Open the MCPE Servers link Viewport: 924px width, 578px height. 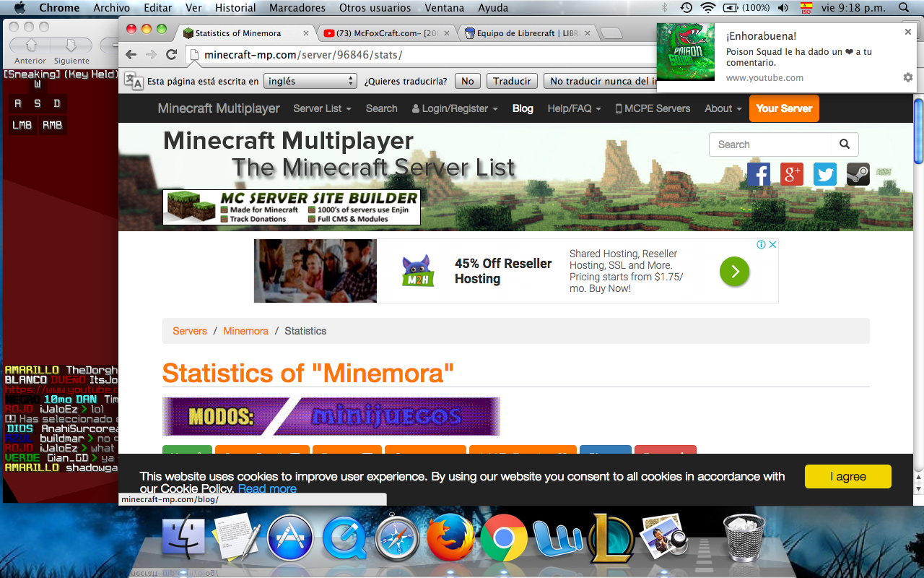click(653, 108)
